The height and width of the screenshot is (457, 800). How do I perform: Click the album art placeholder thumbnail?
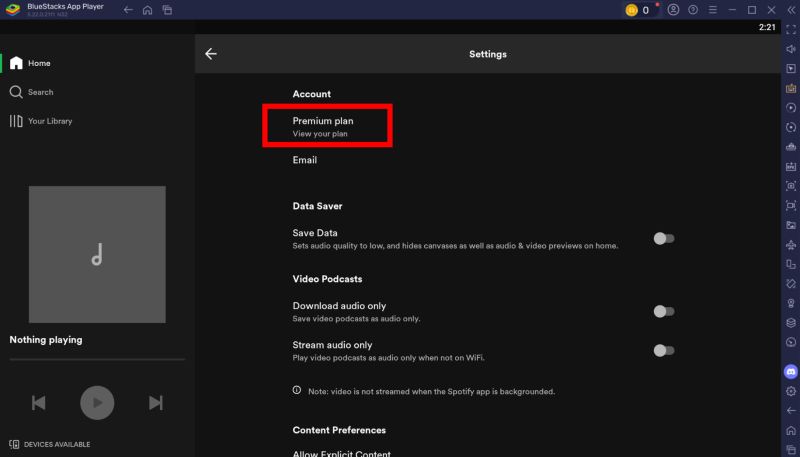(97, 254)
